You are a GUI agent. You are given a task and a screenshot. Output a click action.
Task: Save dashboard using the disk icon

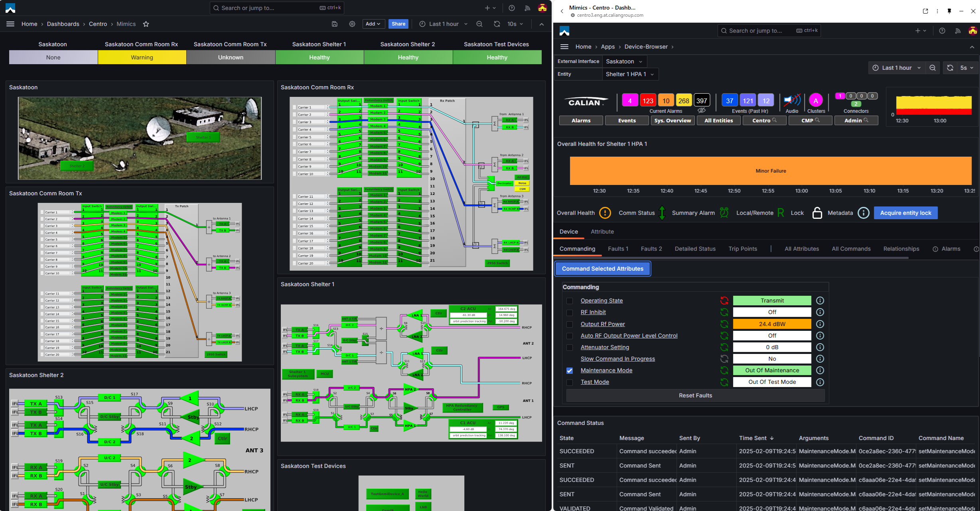[x=335, y=24]
